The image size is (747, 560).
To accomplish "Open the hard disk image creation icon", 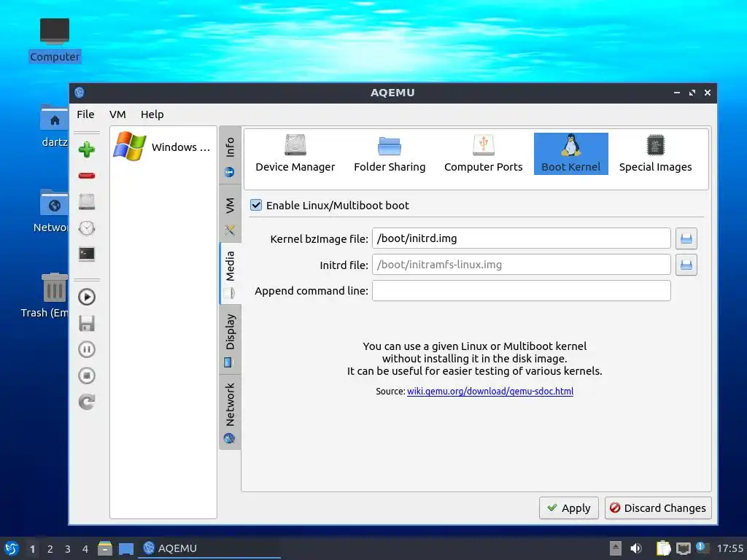I will point(87,202).
